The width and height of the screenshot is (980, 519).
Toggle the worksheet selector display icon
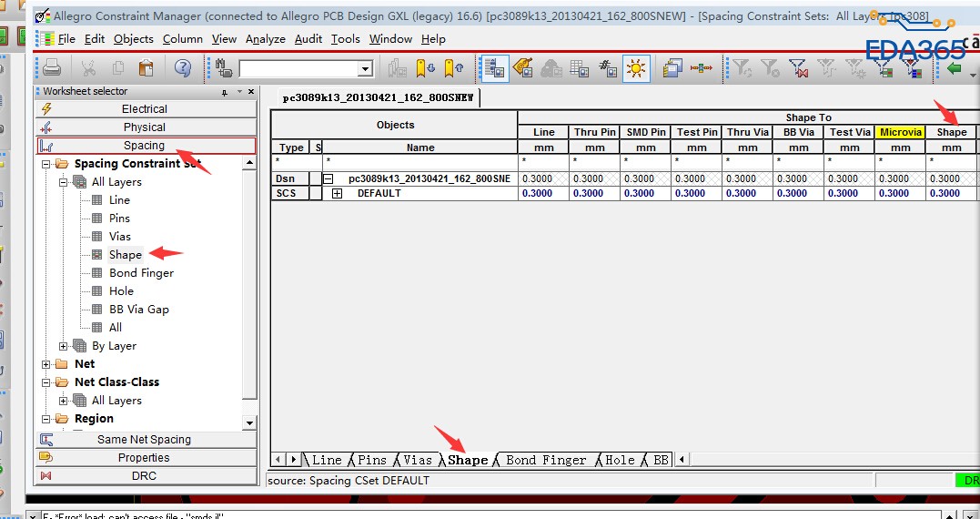click(x=495, y=67)
